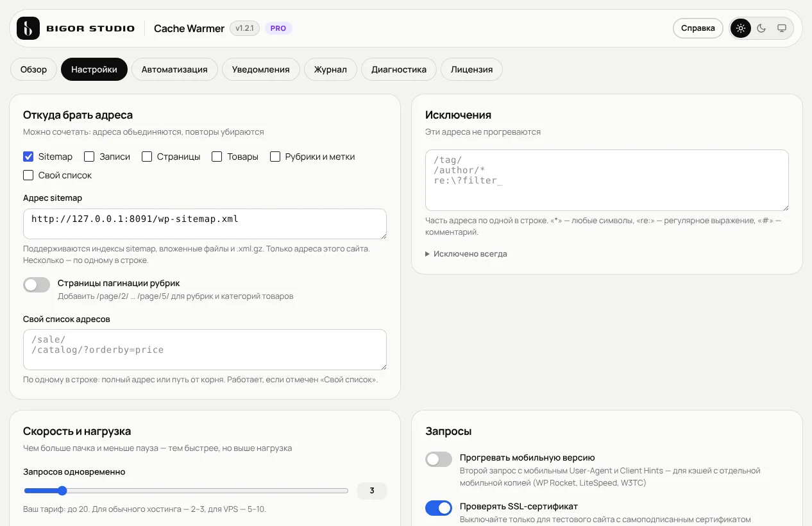Uncheck the Sitemap checkbox
Viewport: 812px width, 526px height.
[x=28, y=157]
